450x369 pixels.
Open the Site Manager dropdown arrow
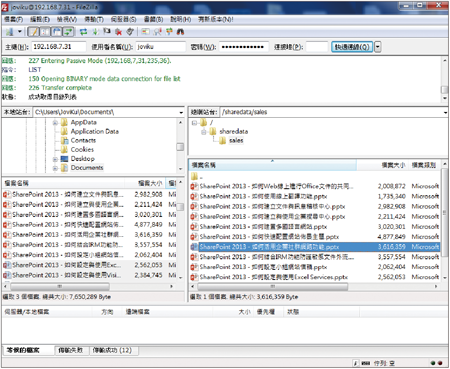20,32
